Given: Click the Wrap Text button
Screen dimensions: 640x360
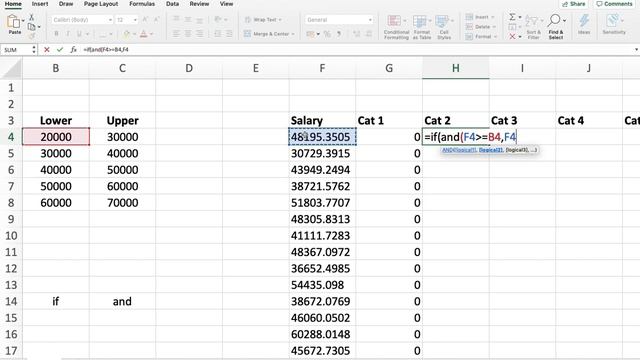Looking at the screenshot, I should 263,20.
